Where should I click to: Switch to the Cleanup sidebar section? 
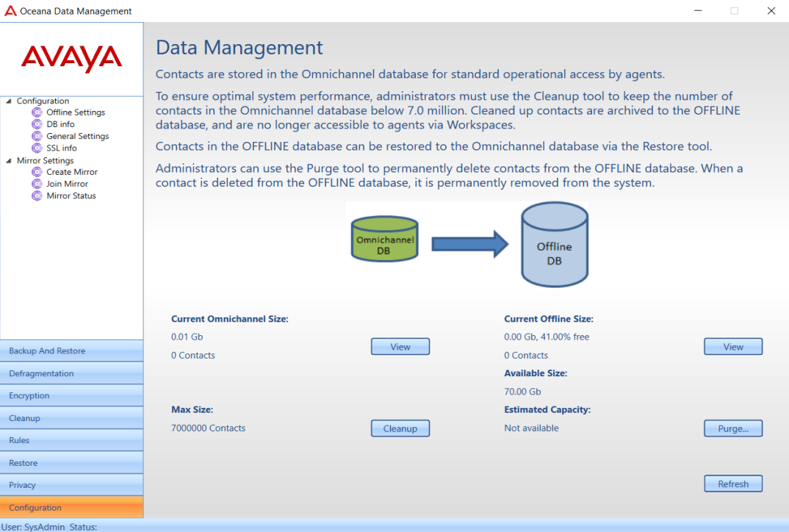point(71,418)
